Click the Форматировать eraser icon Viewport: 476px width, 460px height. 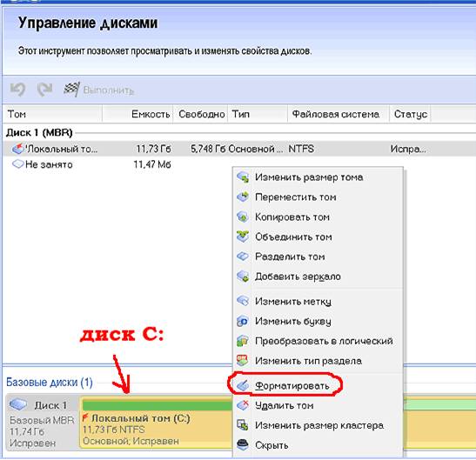click(243, 386)
